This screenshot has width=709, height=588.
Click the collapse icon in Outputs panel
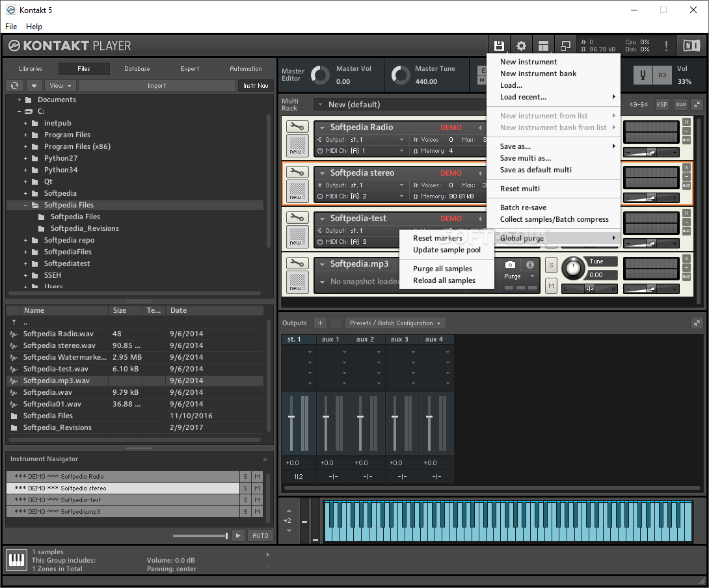tap(697, 323)
